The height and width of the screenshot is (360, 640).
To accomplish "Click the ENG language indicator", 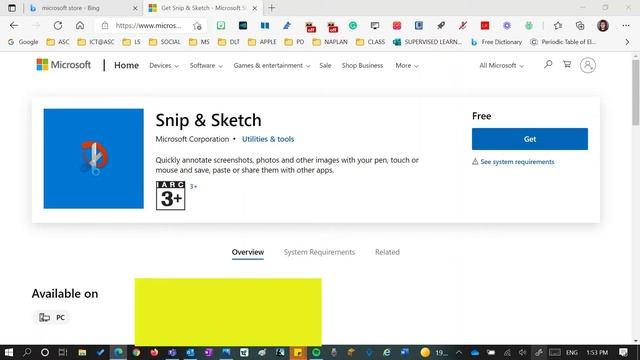I will click(571, 352).
